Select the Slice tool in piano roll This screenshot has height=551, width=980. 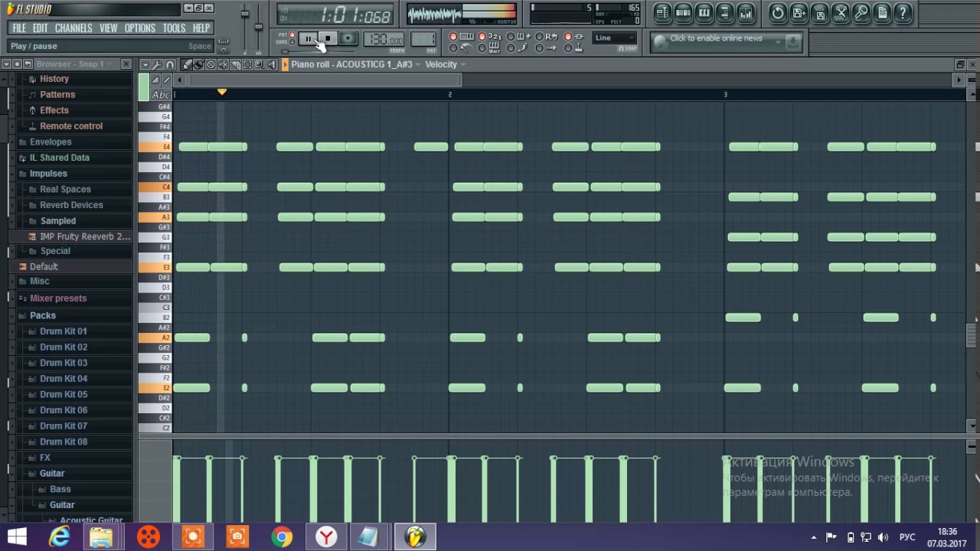coord(235,64)
